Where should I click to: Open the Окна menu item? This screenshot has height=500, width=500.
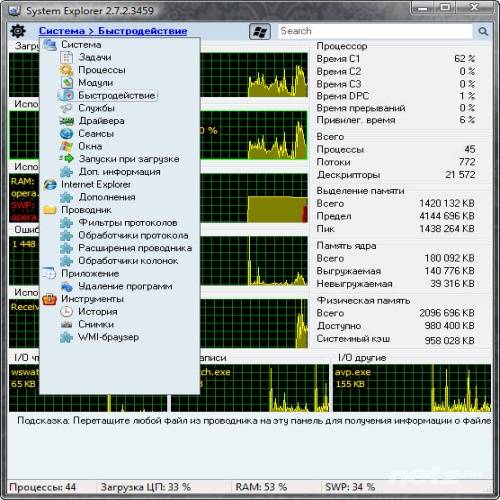click(x=90, y=146)
